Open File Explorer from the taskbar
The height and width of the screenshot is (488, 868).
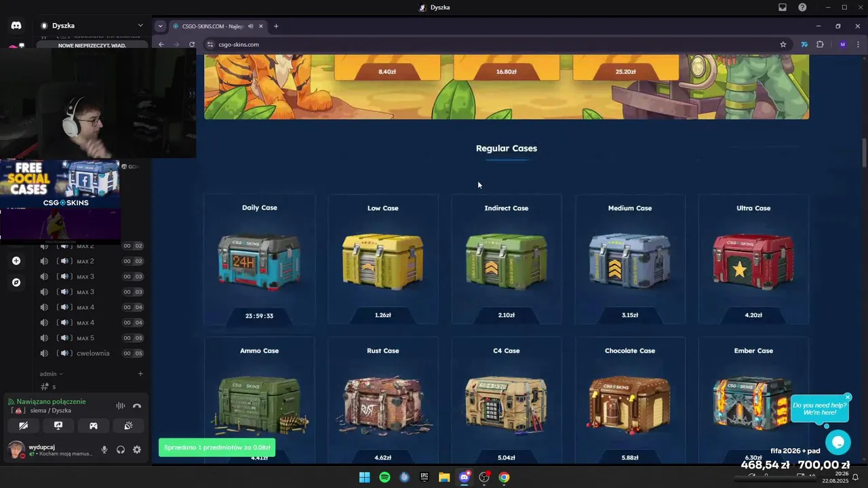[x=444, y=477]
